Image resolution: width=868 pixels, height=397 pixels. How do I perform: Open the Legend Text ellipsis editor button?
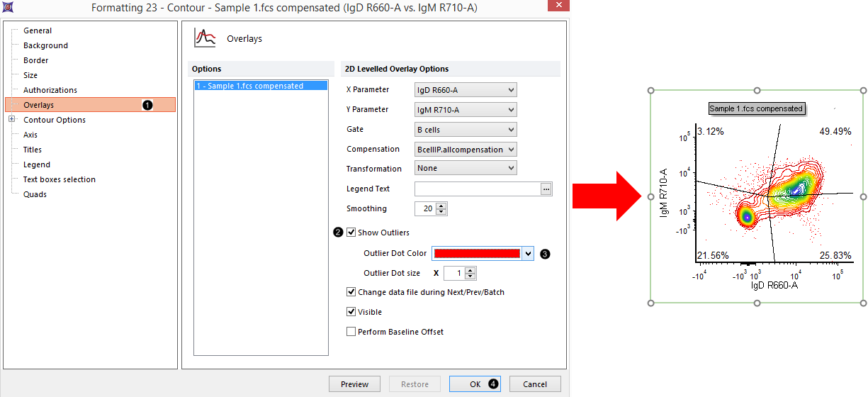[x=546, y=189]
